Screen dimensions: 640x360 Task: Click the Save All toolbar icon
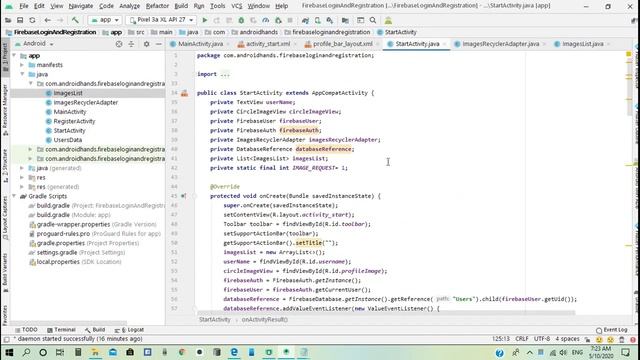(20, 20)
